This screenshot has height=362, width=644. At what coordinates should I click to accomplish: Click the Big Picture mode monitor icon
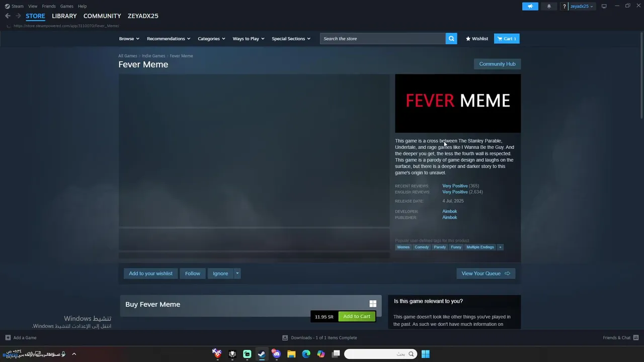point(604,6)
